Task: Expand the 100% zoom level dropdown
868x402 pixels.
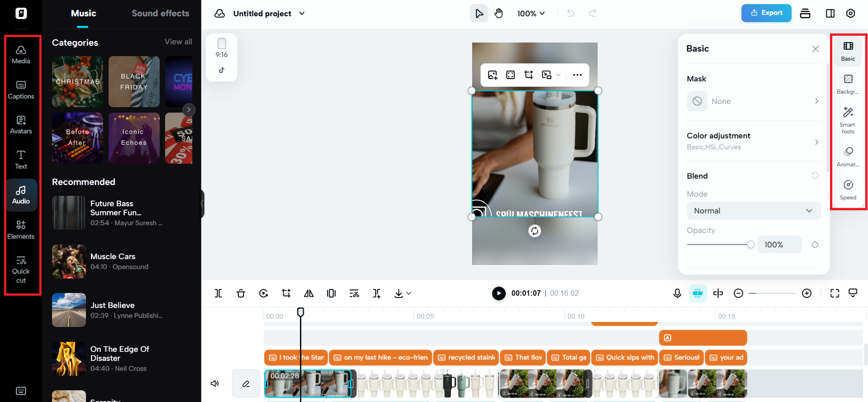Action: pyautogui.click(x=531, y=14)
